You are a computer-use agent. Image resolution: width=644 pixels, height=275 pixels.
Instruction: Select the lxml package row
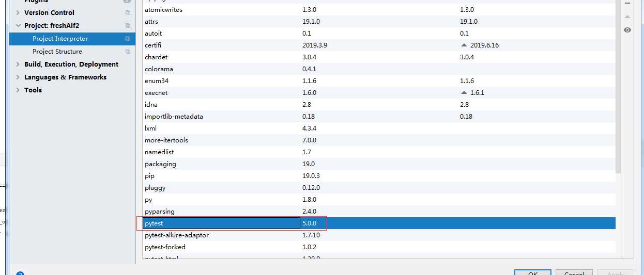(x=379, y=128)
